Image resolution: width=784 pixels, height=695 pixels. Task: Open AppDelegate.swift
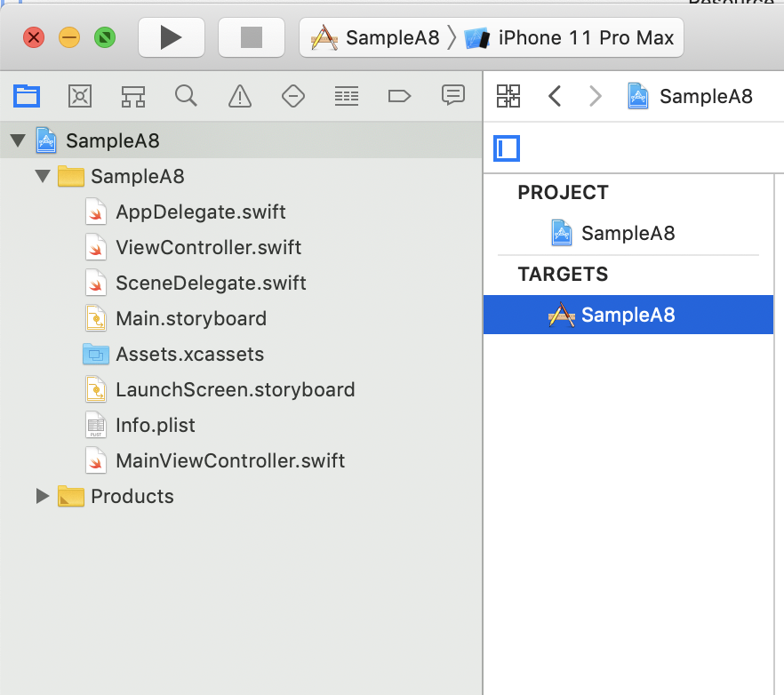tap(241, 212)
